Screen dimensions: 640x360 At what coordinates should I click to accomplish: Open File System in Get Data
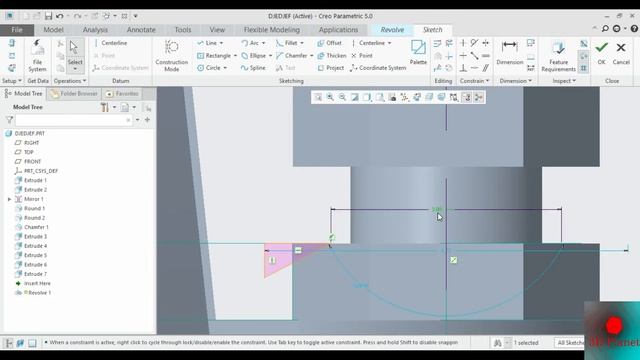38,56
